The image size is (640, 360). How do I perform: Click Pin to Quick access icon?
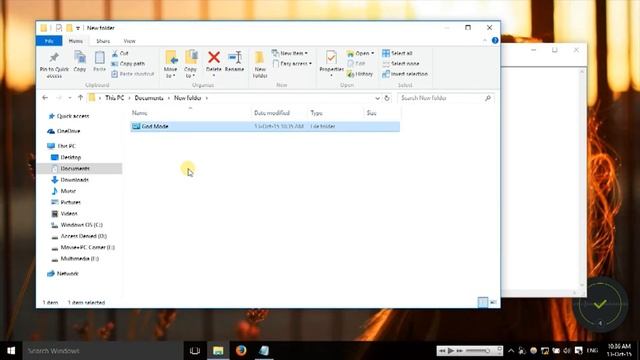[54, 58]
